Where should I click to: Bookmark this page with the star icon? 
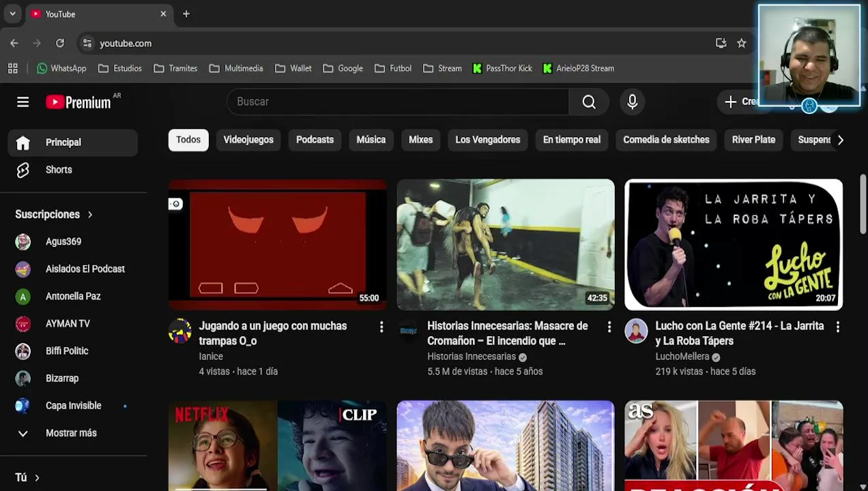point(742,43)
